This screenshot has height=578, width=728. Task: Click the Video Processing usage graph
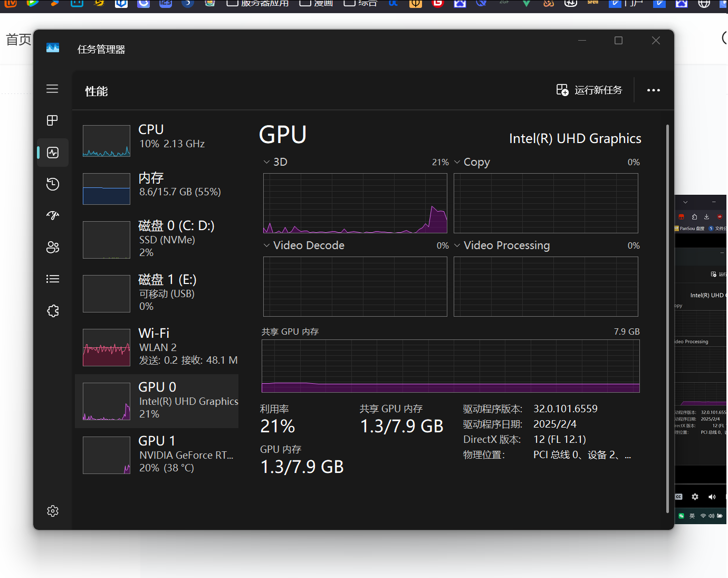[546, 287]
